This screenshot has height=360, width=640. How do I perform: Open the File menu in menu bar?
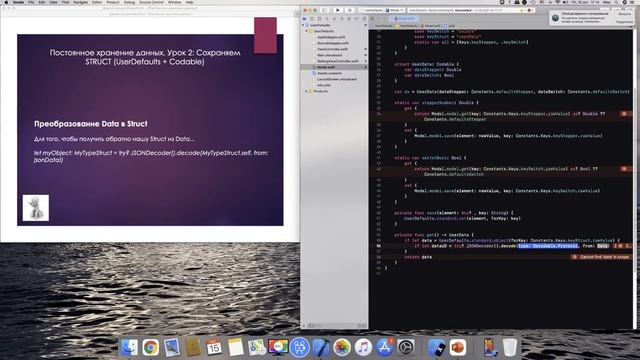coord(31,2)
